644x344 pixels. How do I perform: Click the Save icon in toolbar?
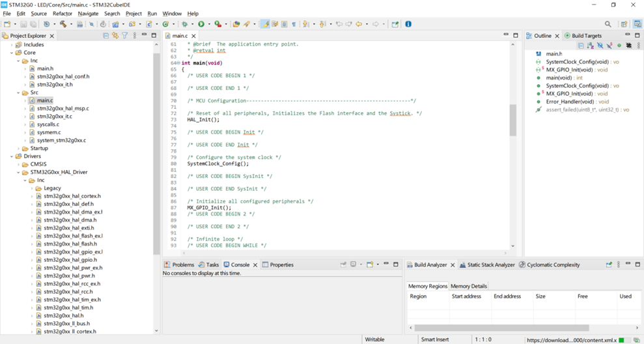point(23,24)
